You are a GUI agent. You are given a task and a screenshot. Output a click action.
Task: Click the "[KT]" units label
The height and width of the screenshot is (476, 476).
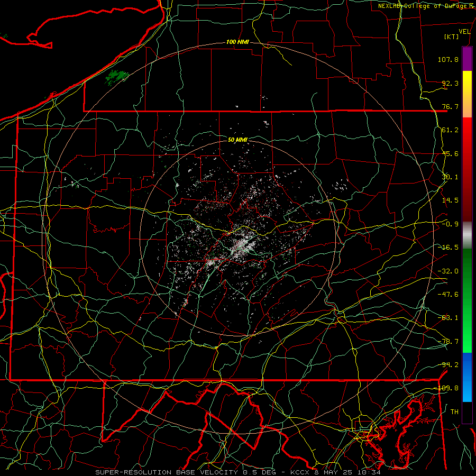pyautogui.click(x=452, y=36)
